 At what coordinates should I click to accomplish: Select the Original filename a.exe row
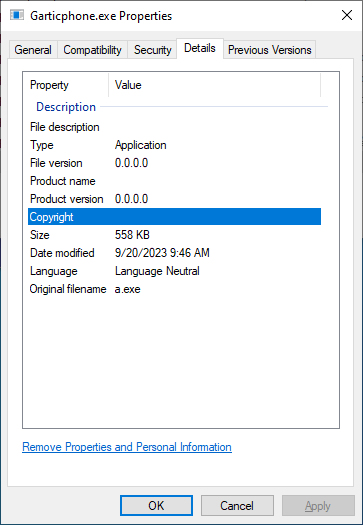[174, 289]
